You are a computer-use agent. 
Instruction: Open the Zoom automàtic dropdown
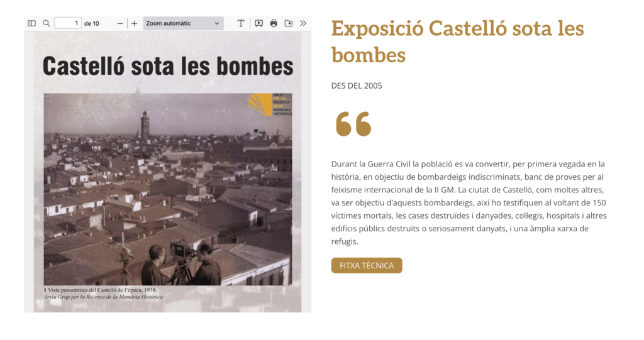tap(183, 23)
